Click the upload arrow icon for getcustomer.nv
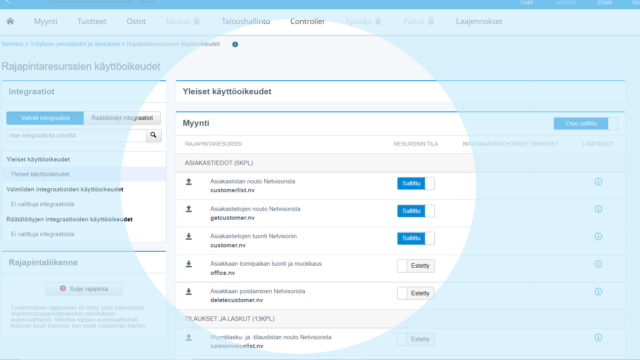 (x=189, y=209)
